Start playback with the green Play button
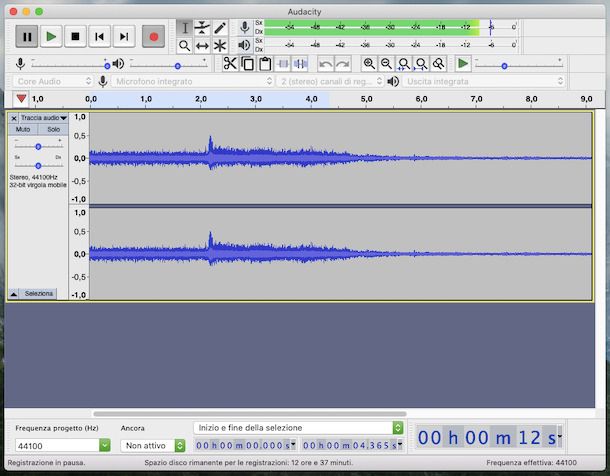This screenshot has width=610, height=476. [x=51, y=37]
